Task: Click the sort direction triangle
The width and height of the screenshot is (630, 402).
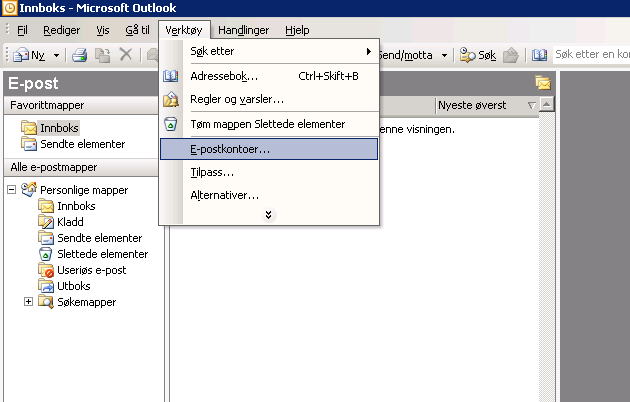Action: (x=532, y=106)
